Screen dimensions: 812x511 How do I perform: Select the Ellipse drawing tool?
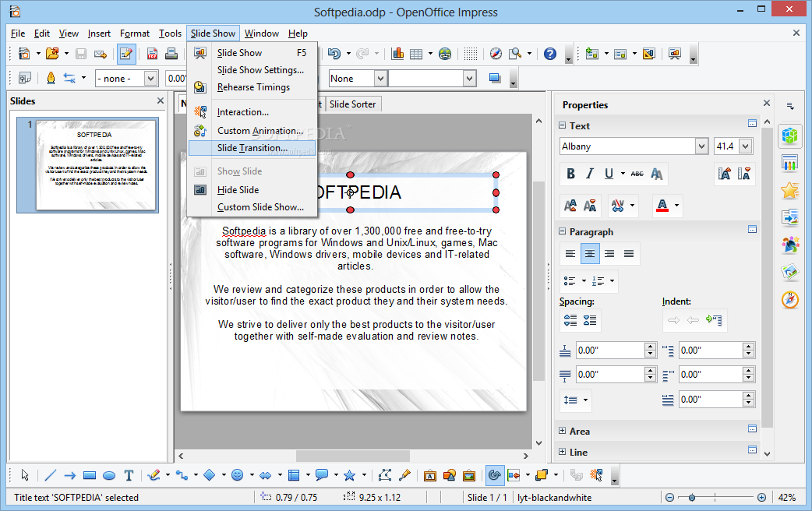coord(109,475)
